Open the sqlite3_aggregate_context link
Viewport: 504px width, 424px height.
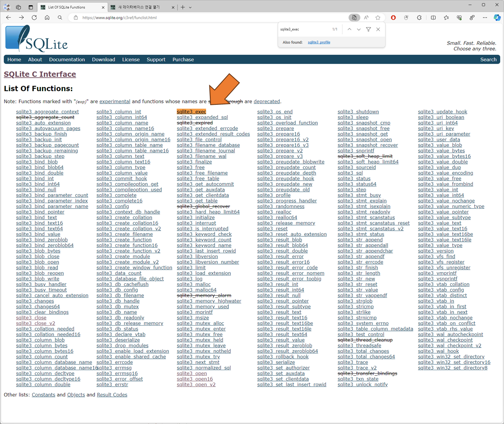[x=47, y=112]
